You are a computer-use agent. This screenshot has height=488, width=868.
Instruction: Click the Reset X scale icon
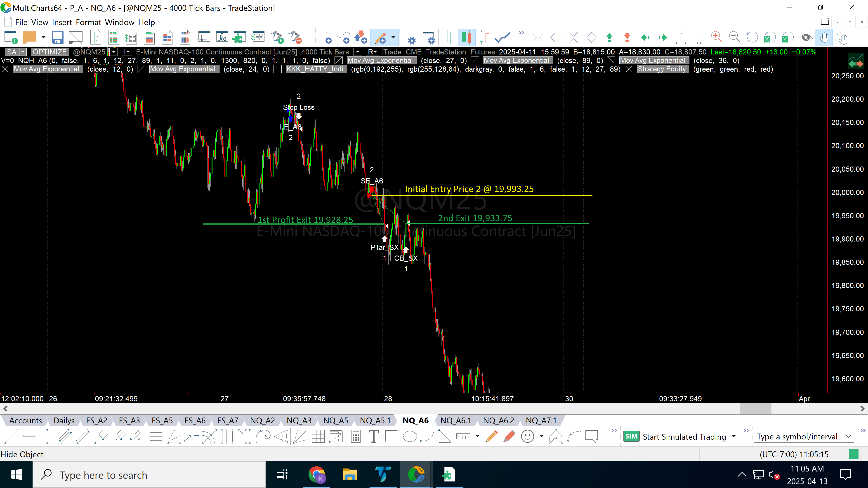pyautogui.click(x=770, y=37)
